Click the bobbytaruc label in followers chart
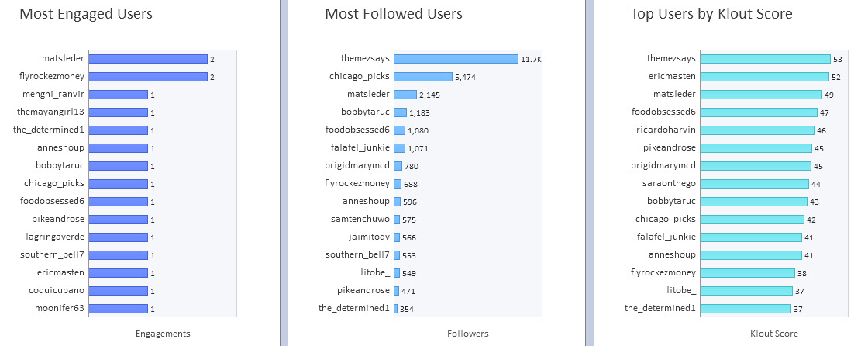The width and height of the screenshot is (868, 346). point(365,112)
